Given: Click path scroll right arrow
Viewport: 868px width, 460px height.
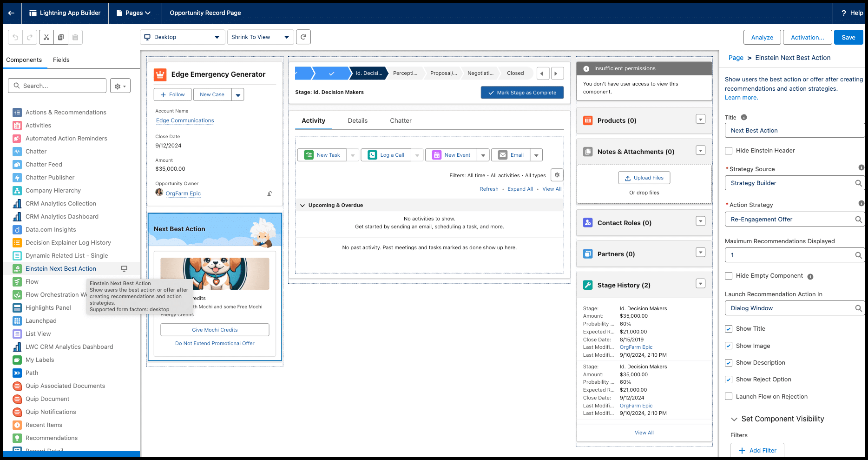Looking at the screenshot, I should [557, 73].
